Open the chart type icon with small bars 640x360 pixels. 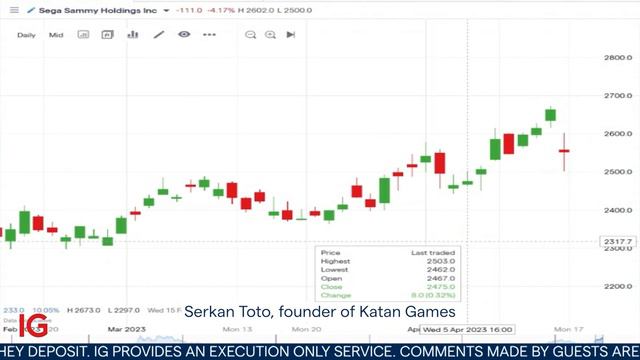pyautogui.click(x=83, y=35)
